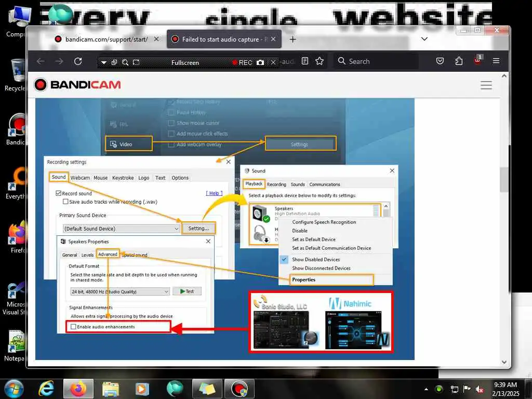
Task: Click the green circle tray icon
Action: pos(438,389)
